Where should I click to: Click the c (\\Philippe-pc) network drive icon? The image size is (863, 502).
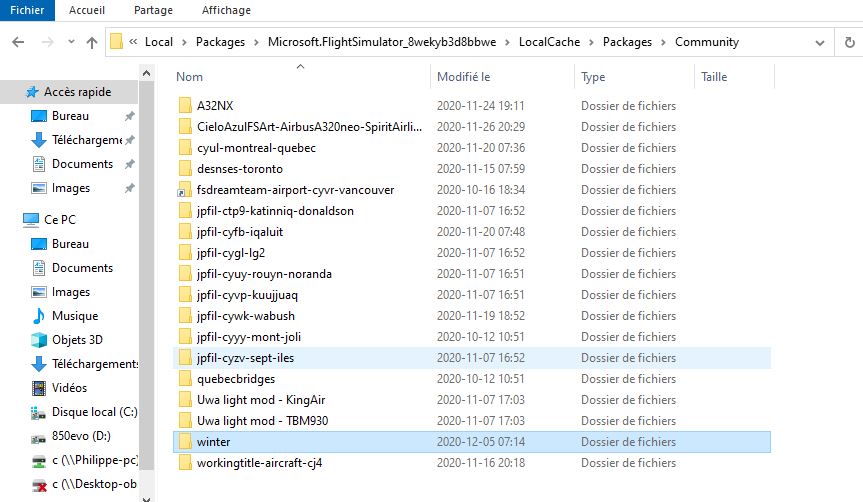[x=39, y=461]
